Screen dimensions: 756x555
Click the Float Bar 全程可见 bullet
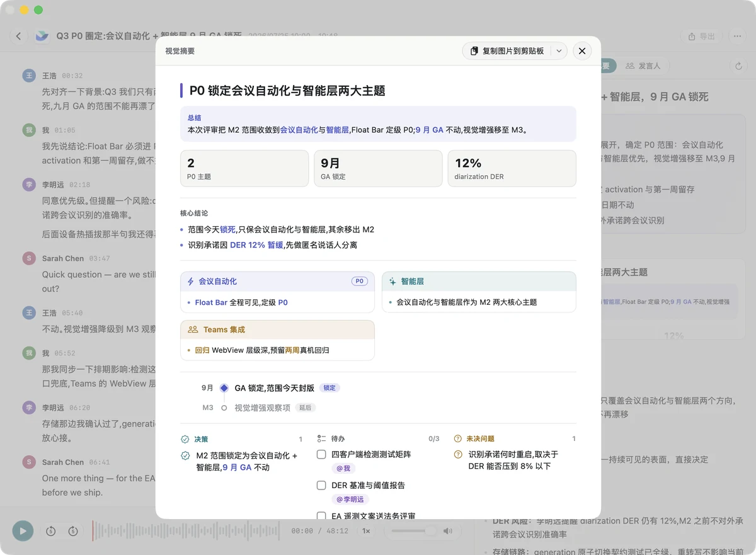(241, 302)
